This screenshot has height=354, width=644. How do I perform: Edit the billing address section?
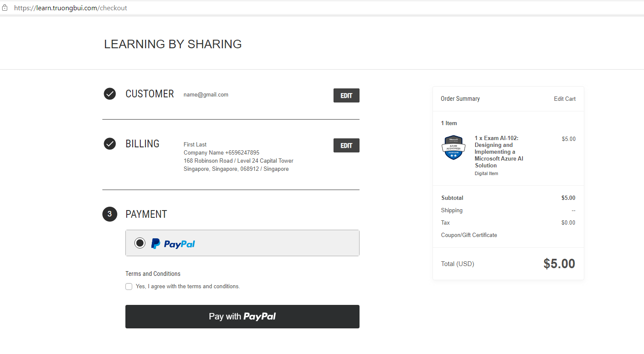[x=346, y=145]
